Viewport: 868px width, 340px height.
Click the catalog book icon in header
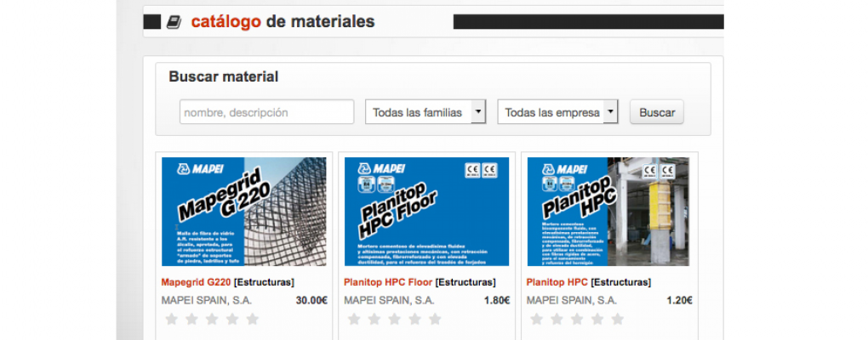(x=174, y=22)
